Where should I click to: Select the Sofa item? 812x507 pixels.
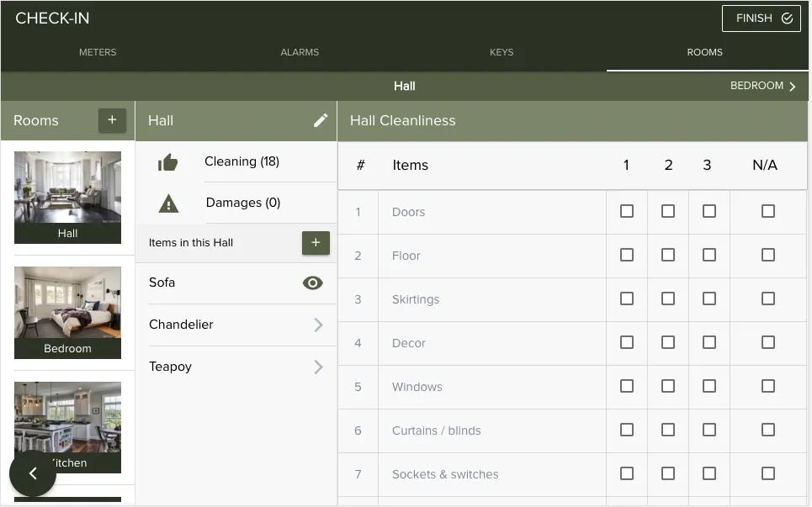162,283
